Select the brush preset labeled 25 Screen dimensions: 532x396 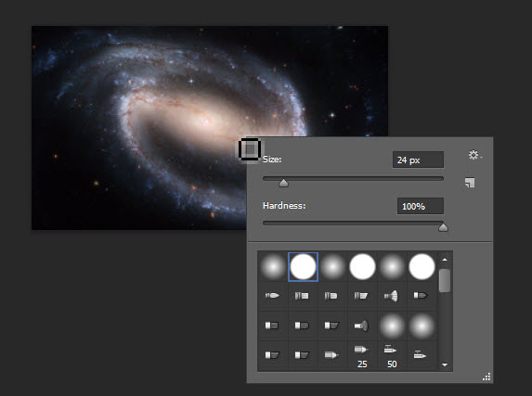click(362, 356)
